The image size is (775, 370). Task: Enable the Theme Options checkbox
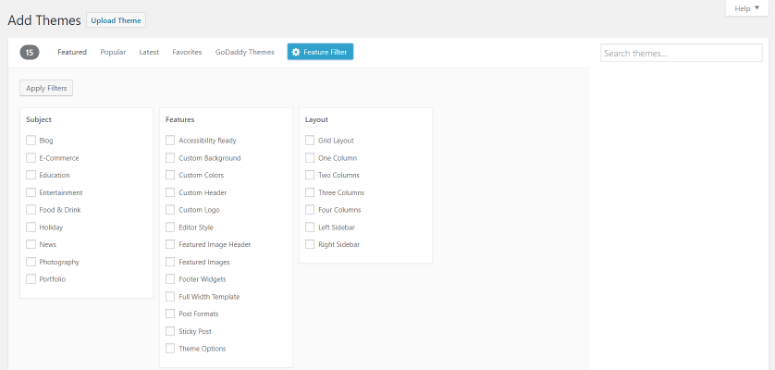pos(171,348)
